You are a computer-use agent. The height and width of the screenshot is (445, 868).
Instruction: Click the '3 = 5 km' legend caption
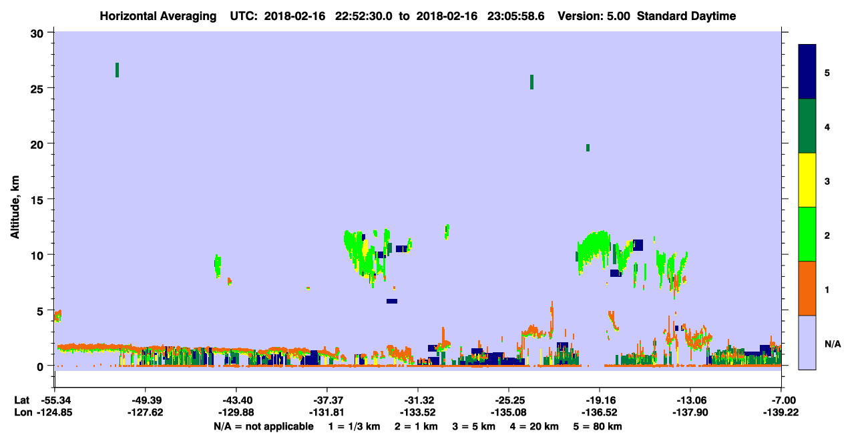475,426
